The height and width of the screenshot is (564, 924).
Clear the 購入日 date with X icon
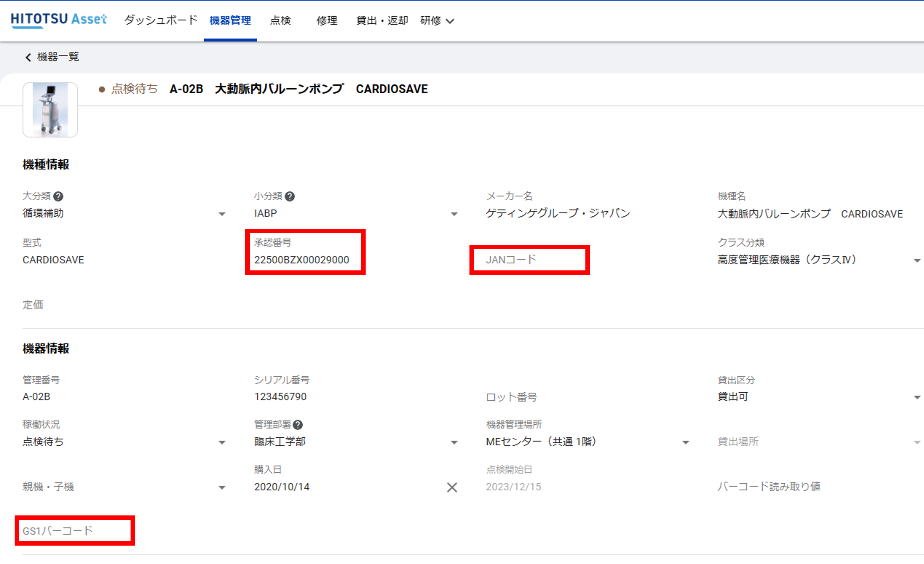tap(452, 488)
